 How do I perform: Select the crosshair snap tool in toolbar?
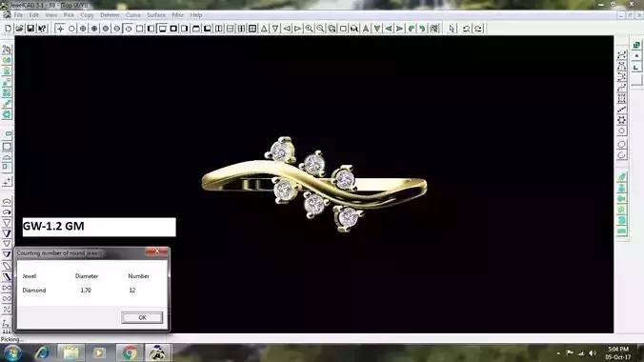(60, 29)
